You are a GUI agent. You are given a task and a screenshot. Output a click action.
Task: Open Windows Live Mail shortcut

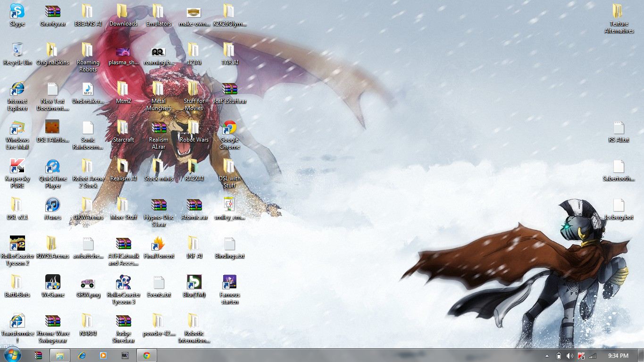point(17,135)
